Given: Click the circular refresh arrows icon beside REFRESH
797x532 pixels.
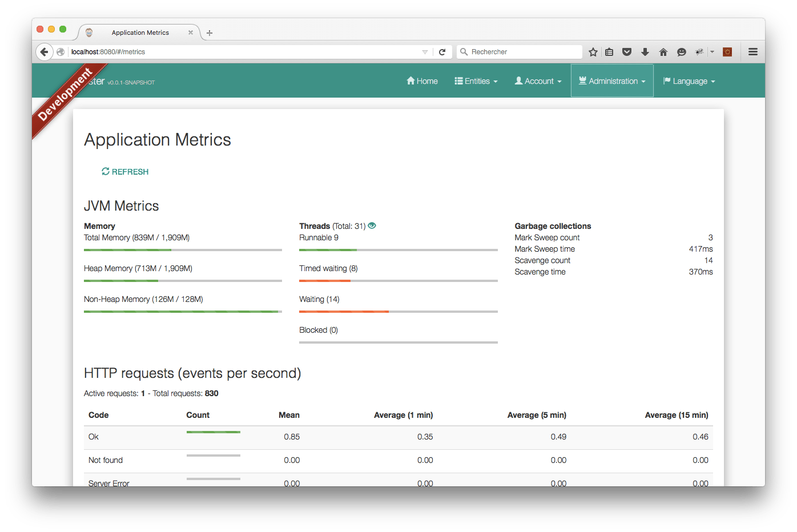Looking at the screenshot, I should 105,171.
